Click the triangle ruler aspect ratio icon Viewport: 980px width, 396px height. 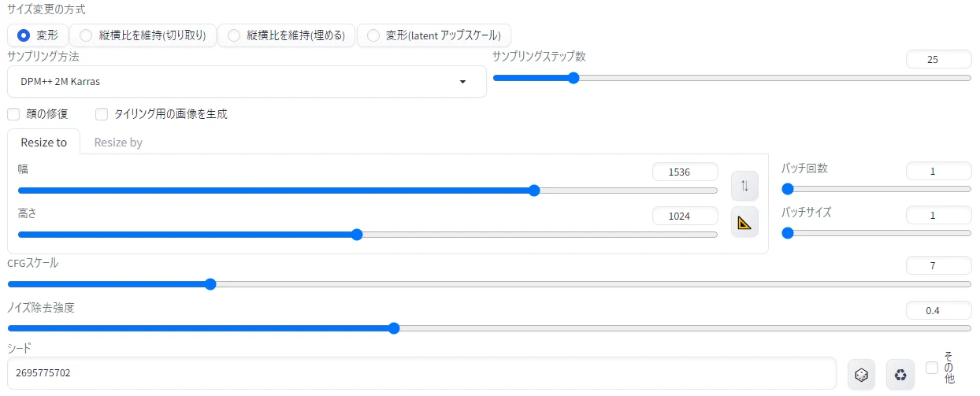pos(744,222)
